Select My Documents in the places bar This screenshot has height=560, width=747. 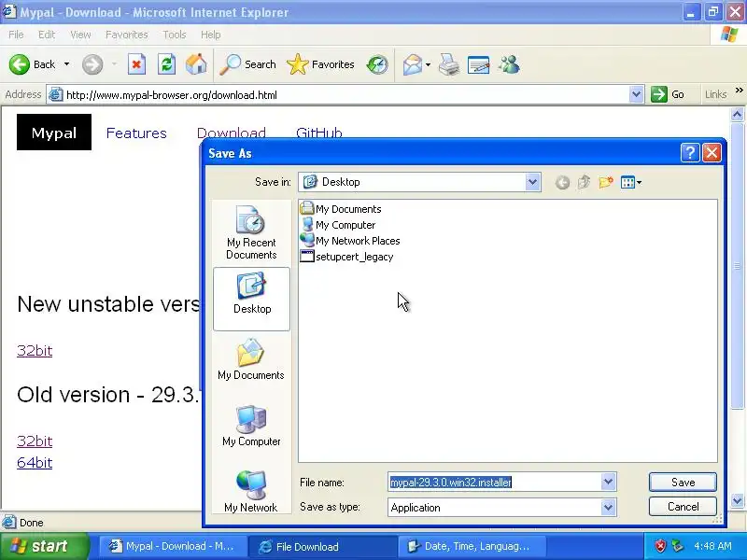[x=251, y=359]
